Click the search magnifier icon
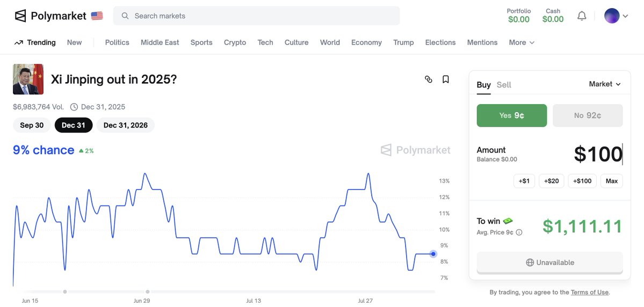Screen dimensions: 644x307 click(125, 16)
